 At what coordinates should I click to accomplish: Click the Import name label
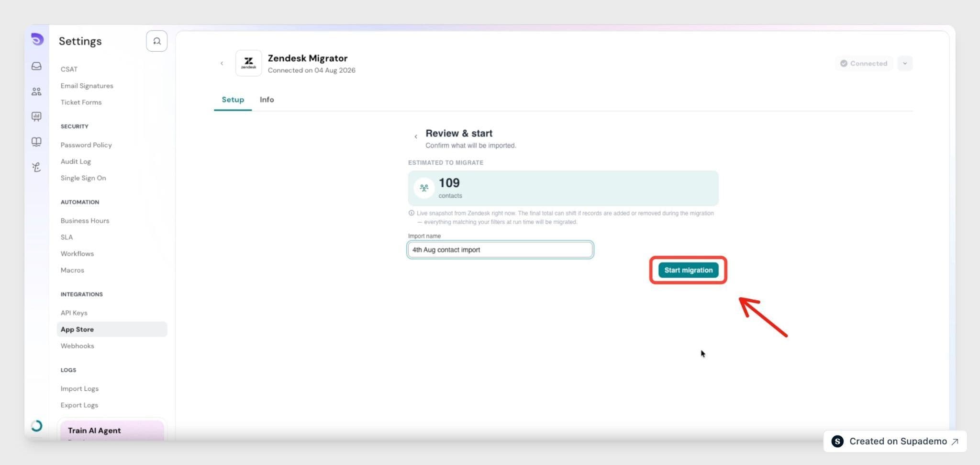tap(424, 236)
